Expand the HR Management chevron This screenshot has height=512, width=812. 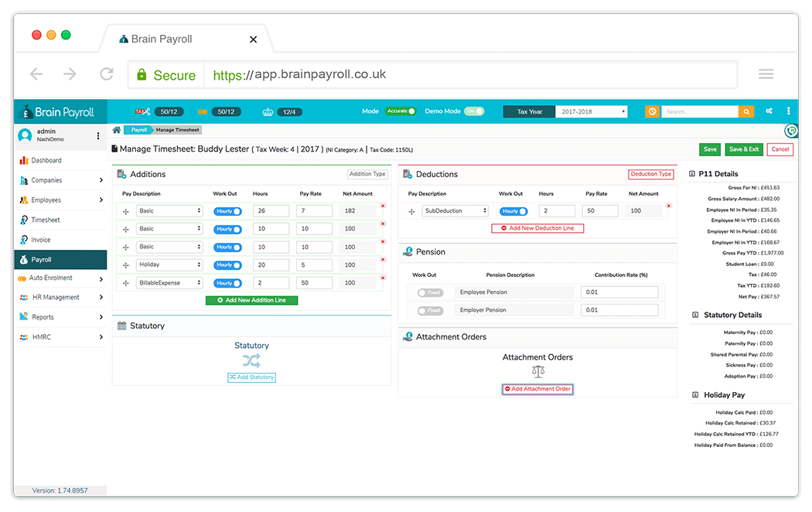click(x=101, y=297)
